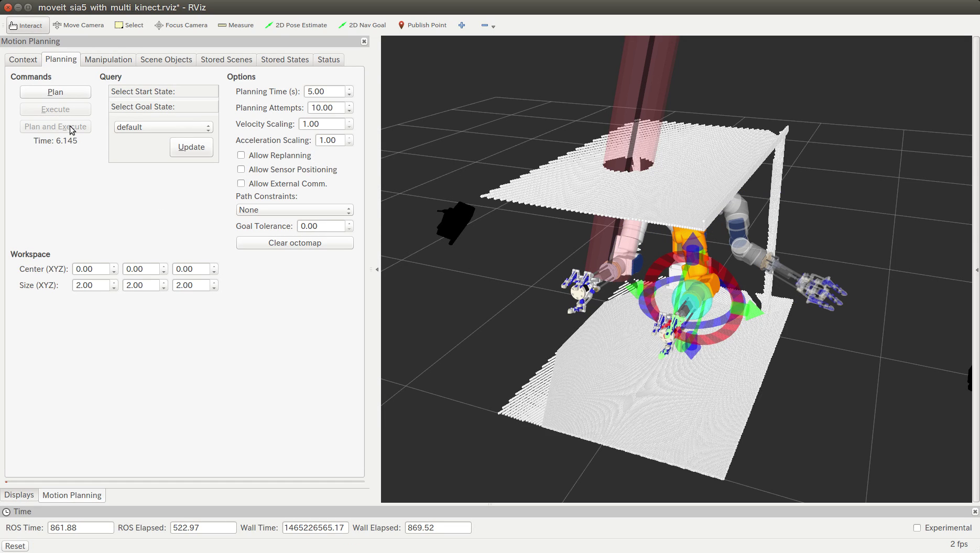Image resolution: width=980 pixels, height=553 pixels.
Task: Adjust Goal Tolerance spinner arrows
Action: (x=350, y=226)
